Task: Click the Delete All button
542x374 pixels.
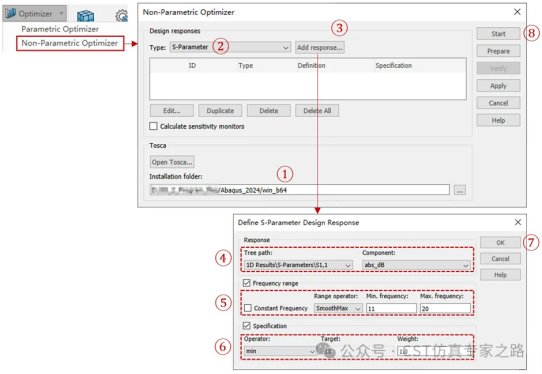Action: [x=317, y=111]
